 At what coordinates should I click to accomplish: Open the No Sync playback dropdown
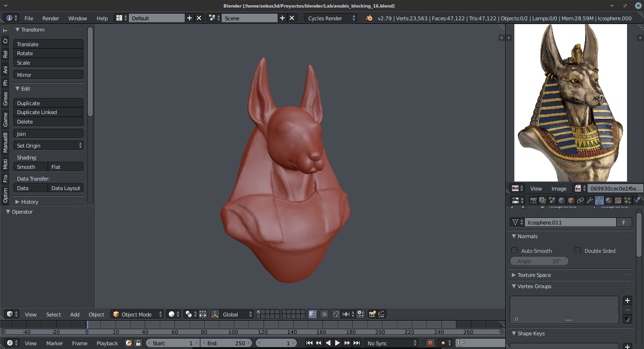point(391,343)
